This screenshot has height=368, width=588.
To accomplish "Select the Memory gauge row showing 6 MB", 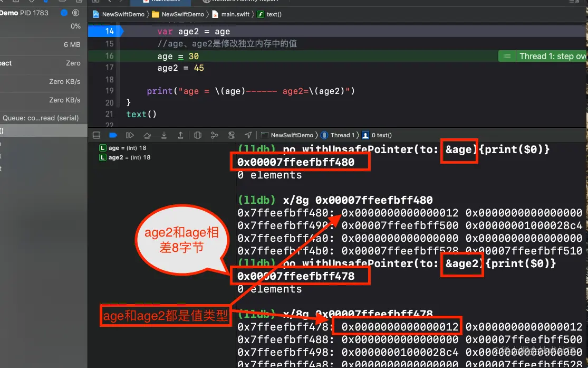I will pyautogui.click(x=43, y=45).
